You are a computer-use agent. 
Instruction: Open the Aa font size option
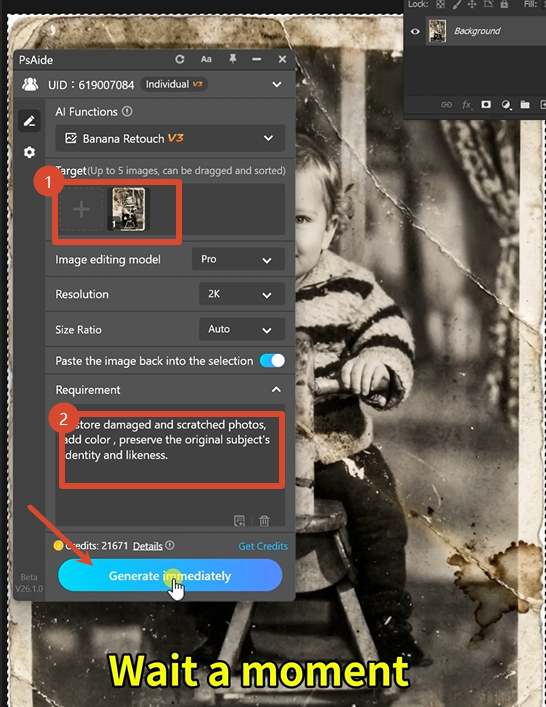[206, 60]
